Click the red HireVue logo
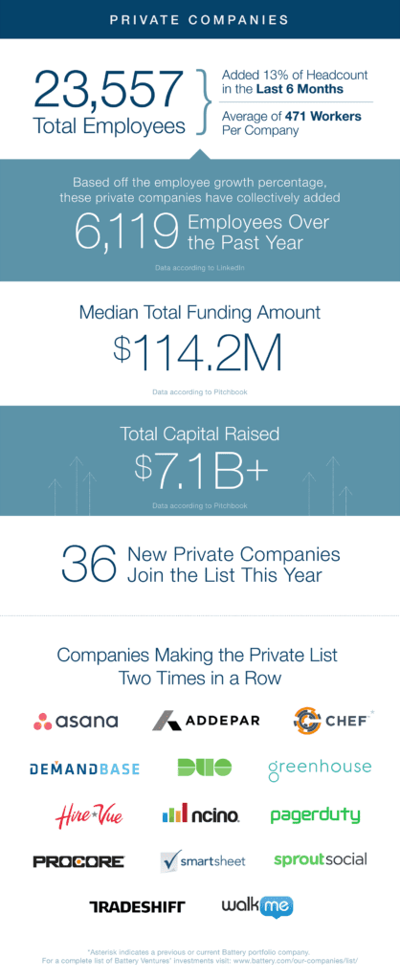This screenshot has height=980, width=400. point(89,815)
